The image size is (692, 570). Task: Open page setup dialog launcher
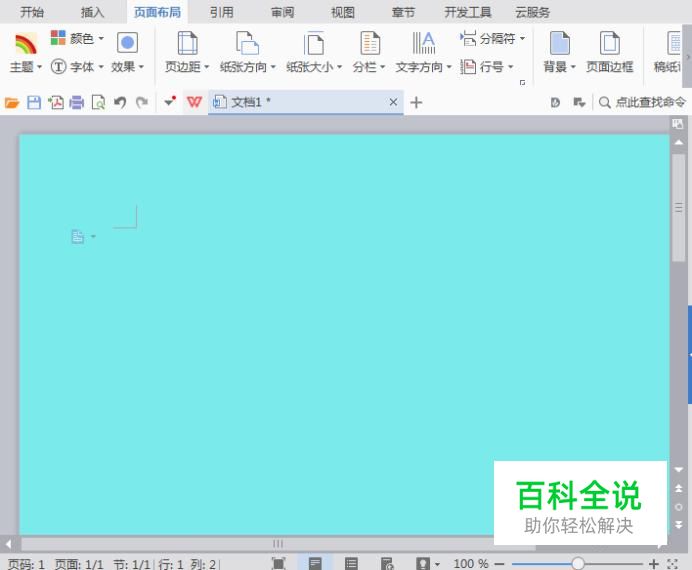click(x=523, y=82)
